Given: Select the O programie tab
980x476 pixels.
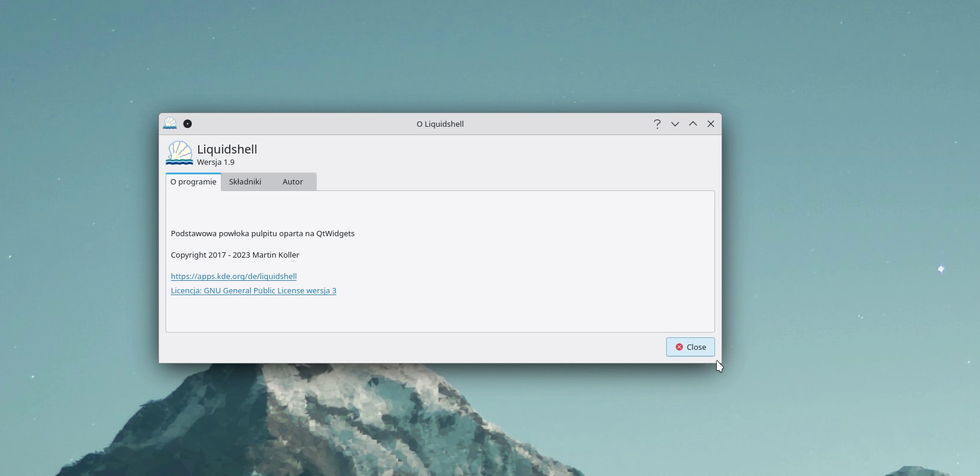Looking at the screenshot, I should pos(193,182).
